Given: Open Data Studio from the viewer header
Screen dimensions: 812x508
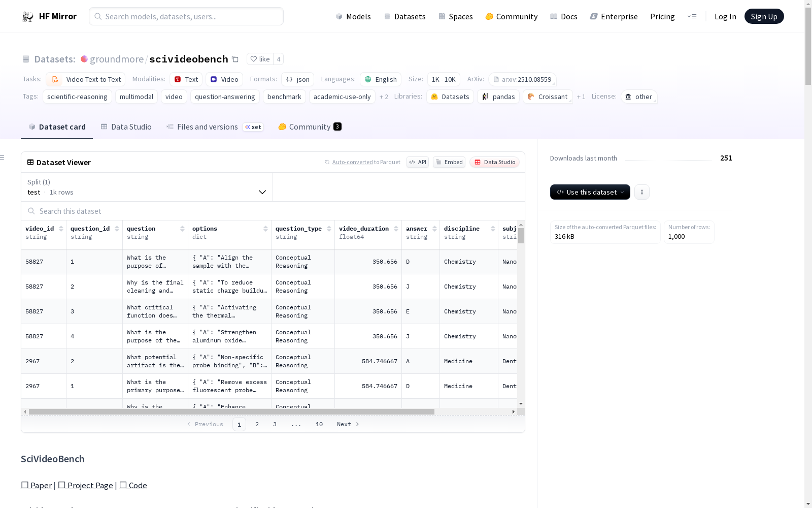Looking at the screenshot, I should (494, 162).
